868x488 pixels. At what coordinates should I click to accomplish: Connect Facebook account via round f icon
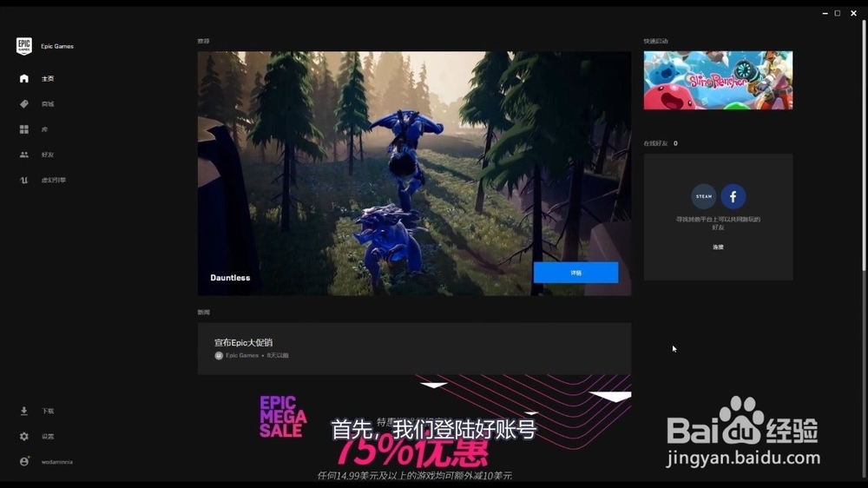point(733,196)
